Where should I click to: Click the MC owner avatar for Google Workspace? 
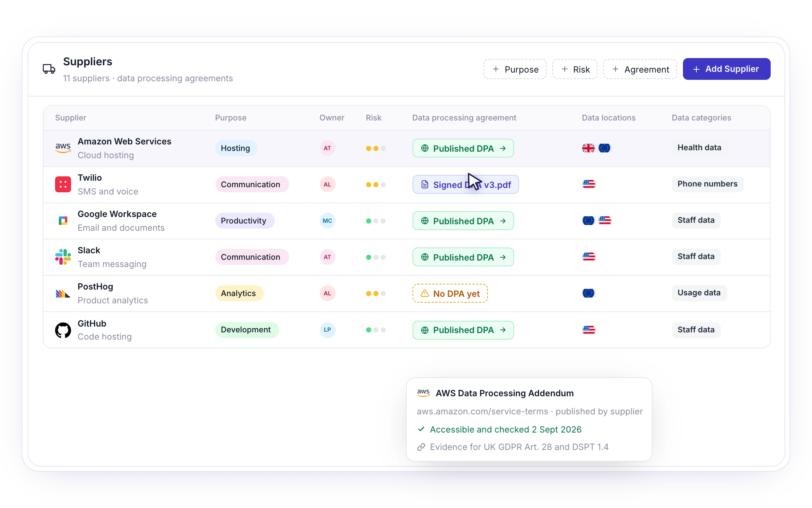[x=327, y=221]
